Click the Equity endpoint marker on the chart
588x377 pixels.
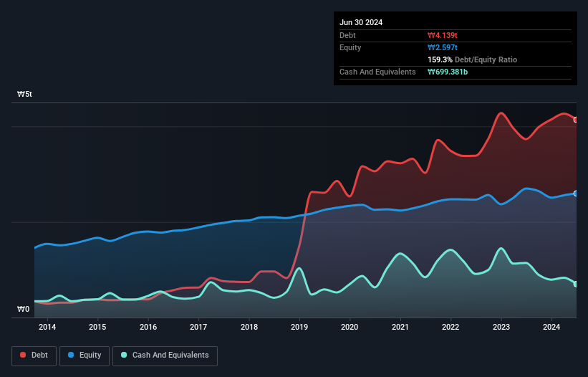click(x=576, y=194)
